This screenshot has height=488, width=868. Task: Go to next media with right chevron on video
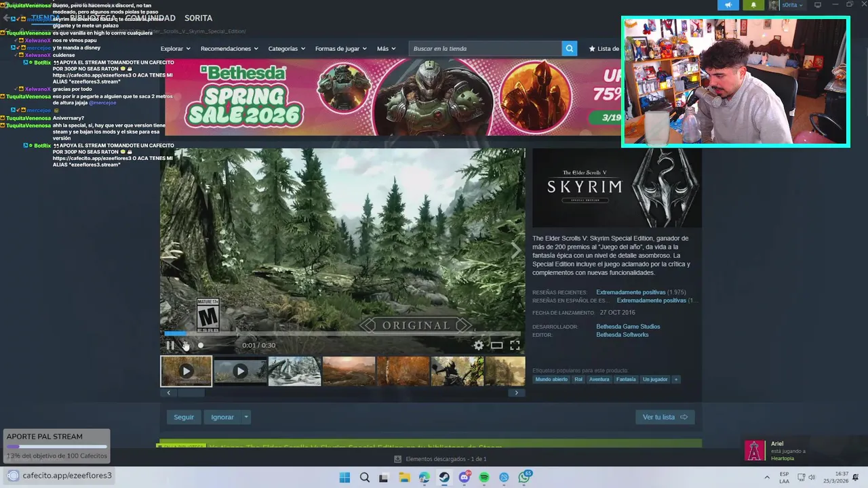516,251
